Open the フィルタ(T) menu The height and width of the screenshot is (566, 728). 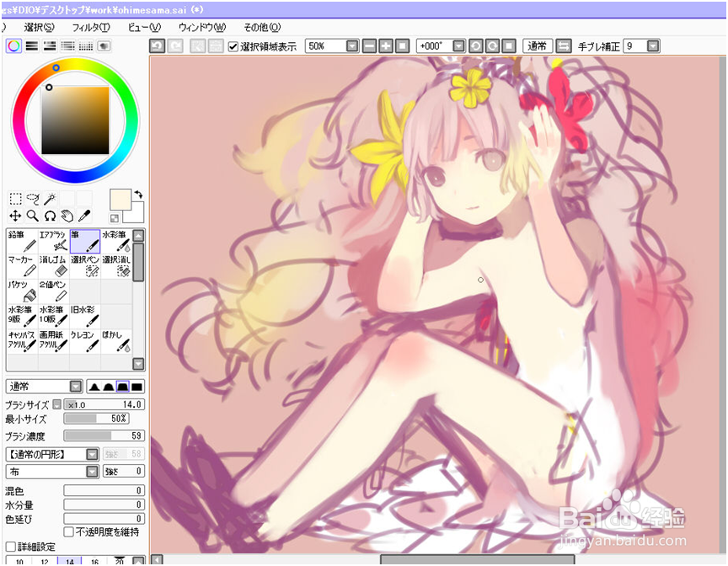point(91,27)
